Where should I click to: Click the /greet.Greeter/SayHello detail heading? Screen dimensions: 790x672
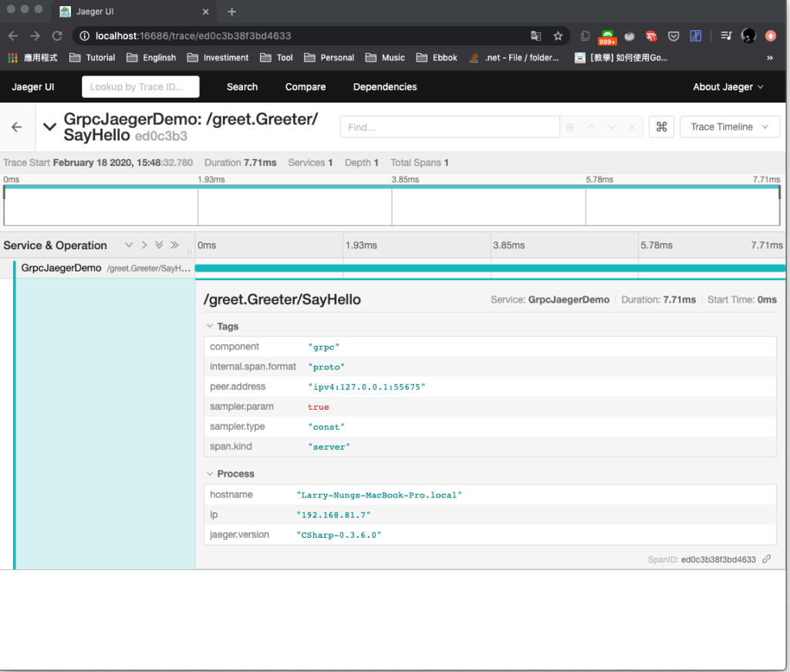(282, 299)
